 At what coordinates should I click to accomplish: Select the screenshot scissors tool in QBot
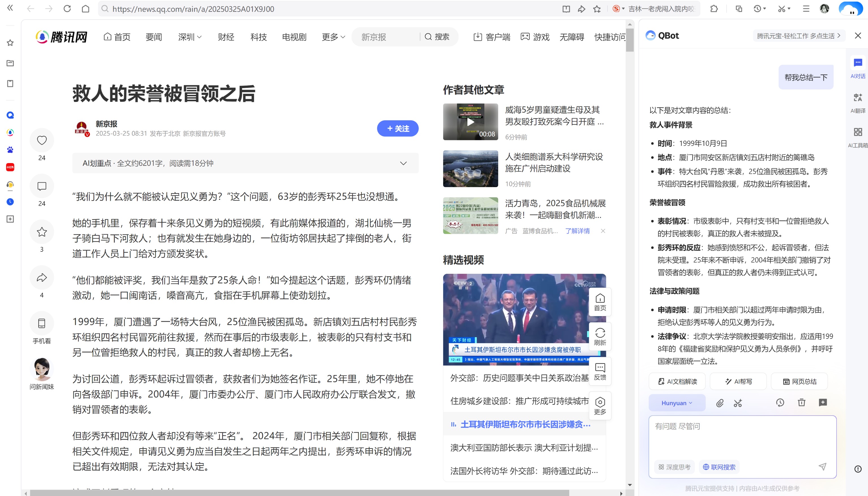click(738, 403)
